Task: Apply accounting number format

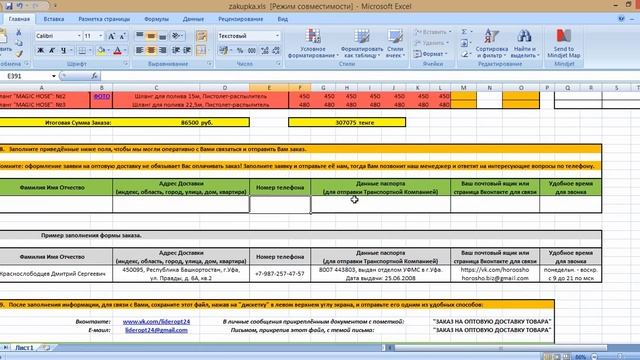Action: [224, 51]
